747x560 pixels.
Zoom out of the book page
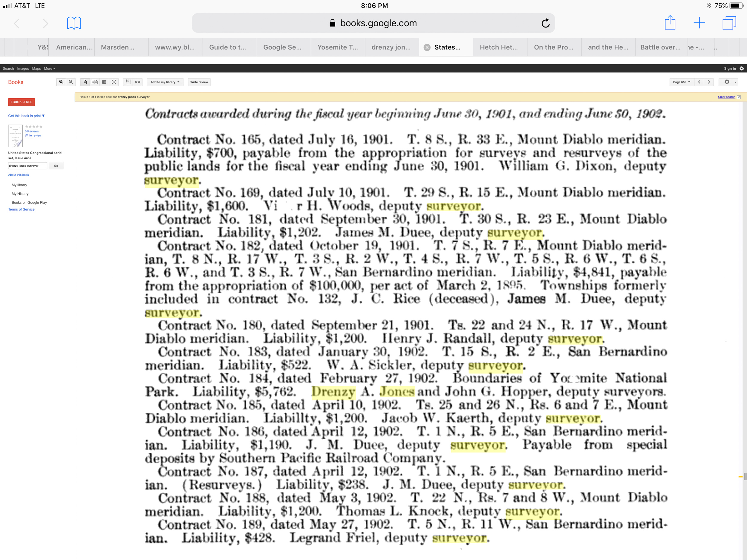tap(71, 82)
